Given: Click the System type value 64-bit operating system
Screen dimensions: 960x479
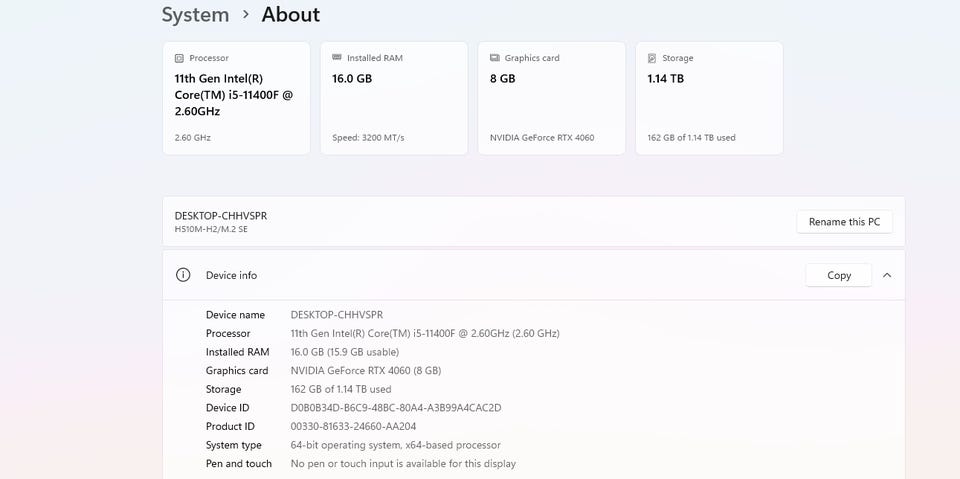Looking at the screenshot, I should pos(396,445).
